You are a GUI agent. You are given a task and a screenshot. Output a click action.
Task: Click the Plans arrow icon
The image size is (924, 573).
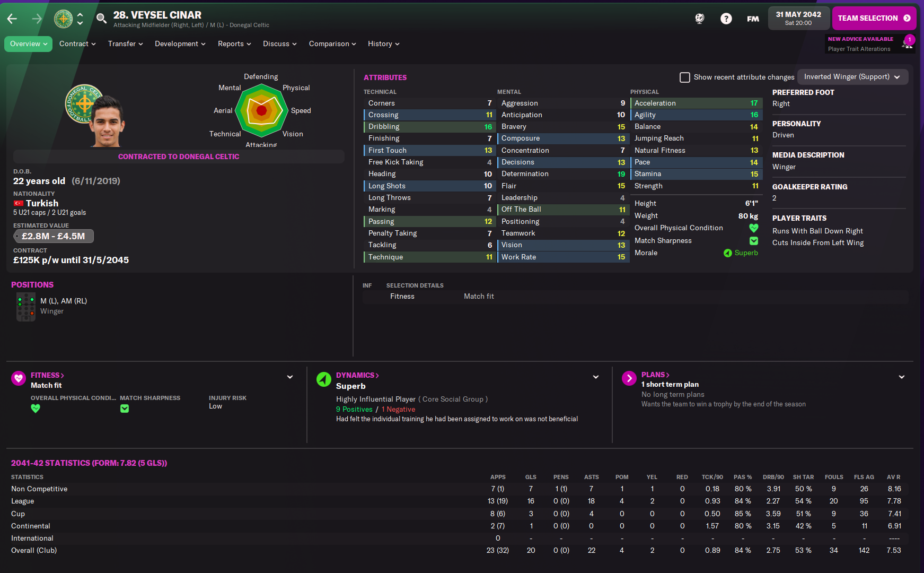pos(629,378)
